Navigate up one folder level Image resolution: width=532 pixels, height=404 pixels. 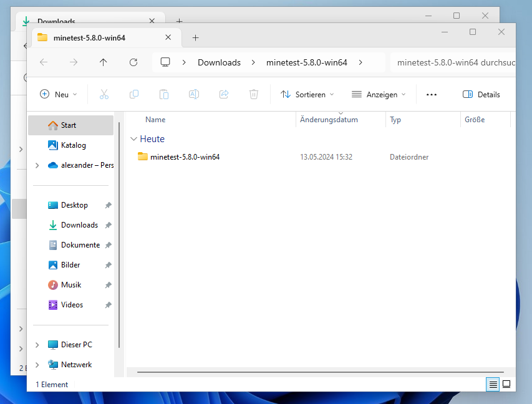click(103, 62)
